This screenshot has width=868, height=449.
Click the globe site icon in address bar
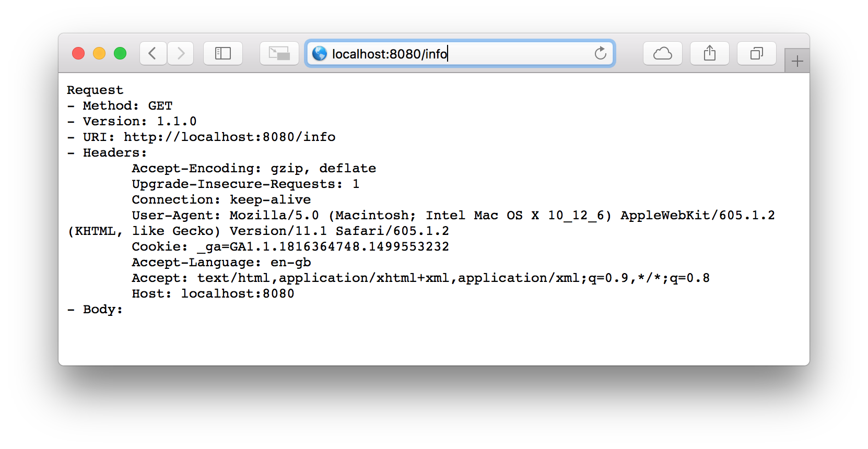click(320, 53)
